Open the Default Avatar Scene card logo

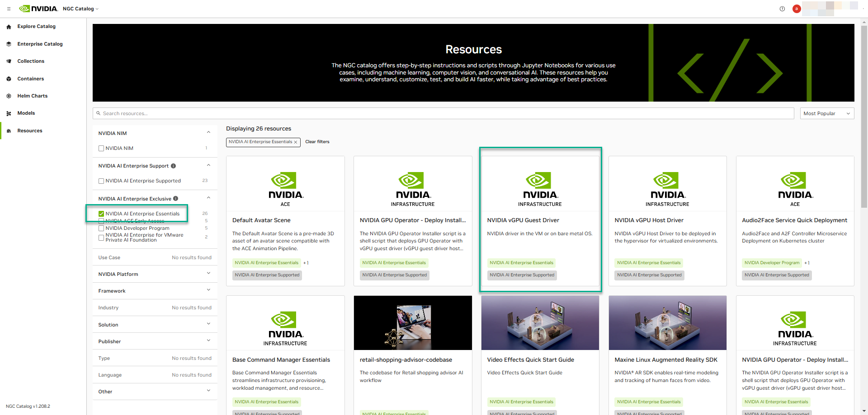coord(285,189)
